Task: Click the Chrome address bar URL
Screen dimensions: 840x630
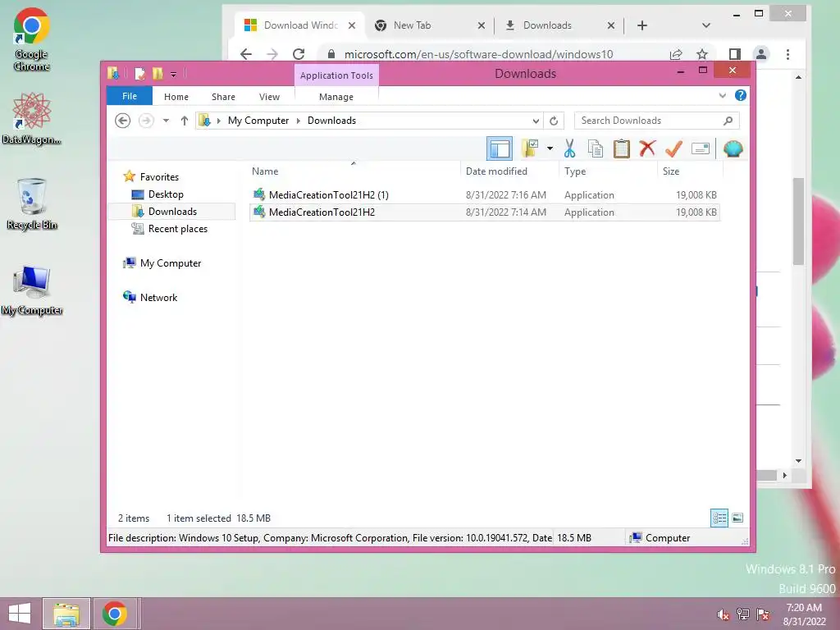Action: (478, 54)
